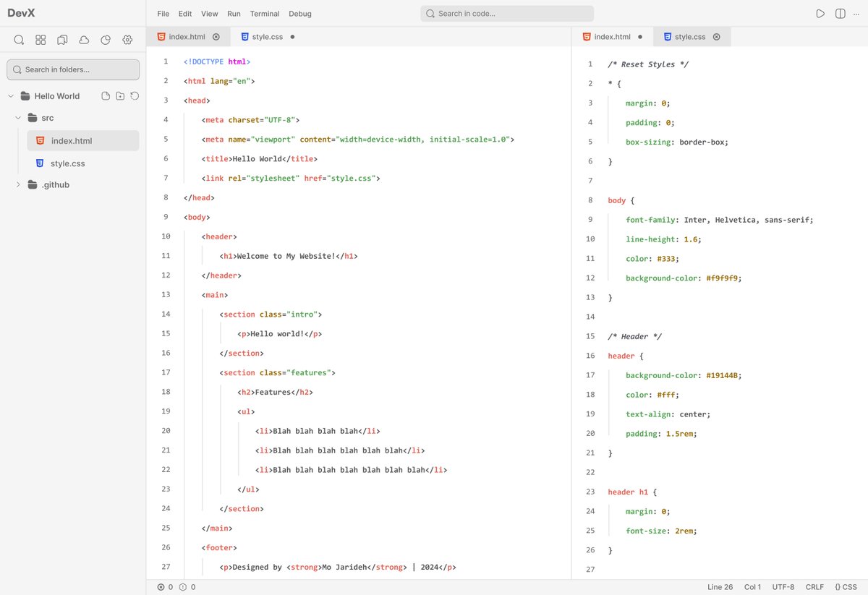Click line number 14 in HTML editor
The width and height of the screenshot is (868, 595).
(x=166, y=314)
